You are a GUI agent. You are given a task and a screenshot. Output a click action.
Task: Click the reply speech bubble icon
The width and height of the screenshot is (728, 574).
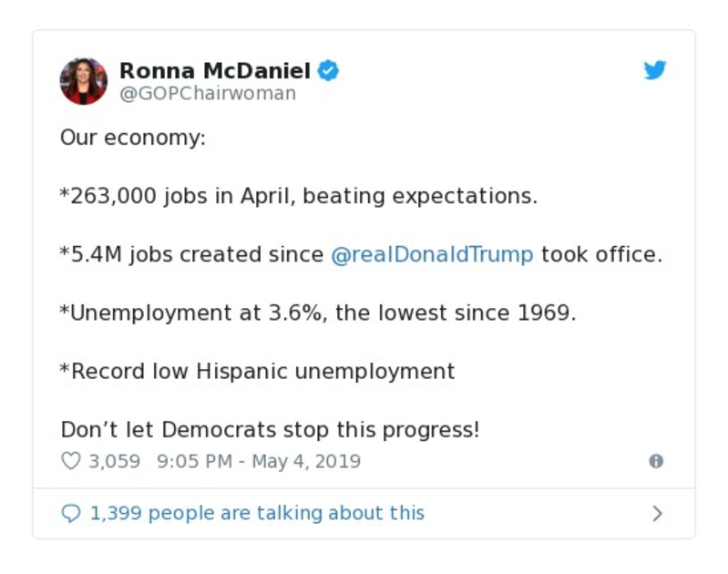[x=70, y=514]
